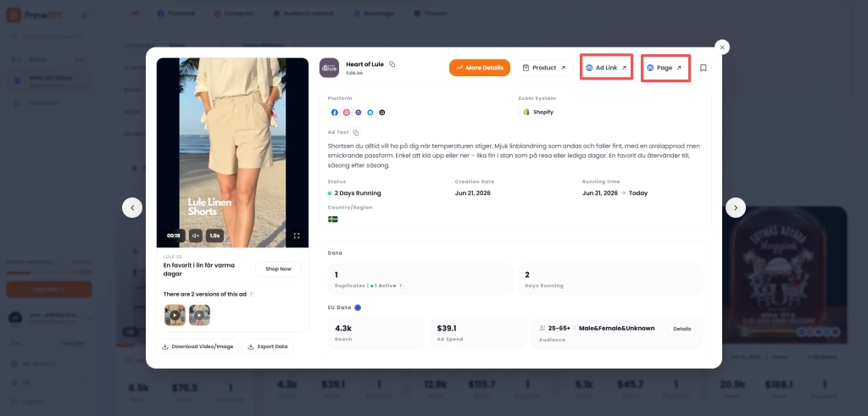Click the ad headline En favorit i lin
This screenshot has height=416, width=868.
[198, 269]
